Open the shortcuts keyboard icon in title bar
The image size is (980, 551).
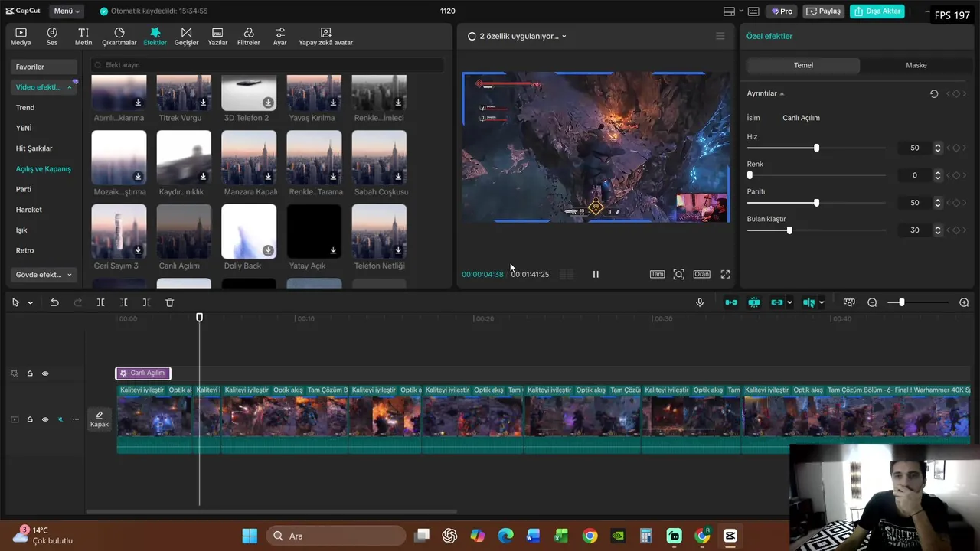pyautogui.click(x=753, y=11)
